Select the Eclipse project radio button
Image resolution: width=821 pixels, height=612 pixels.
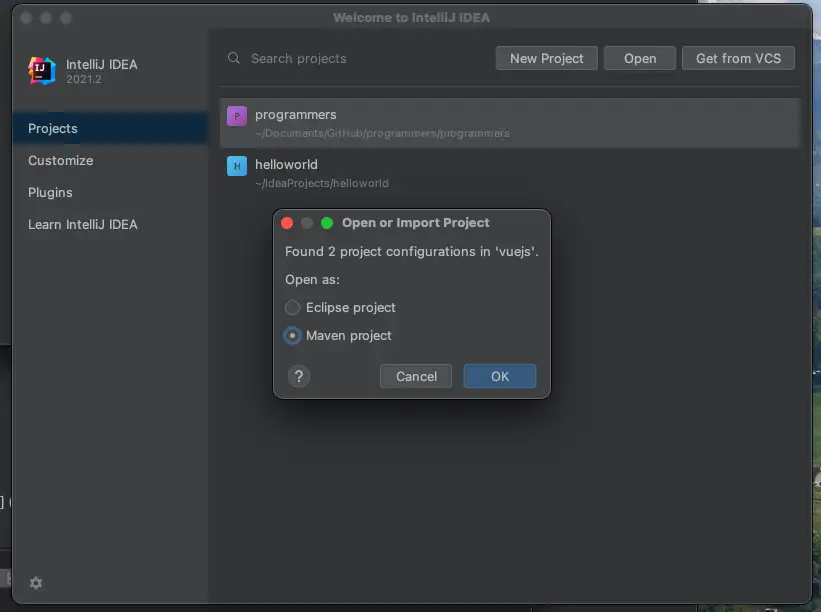(x=292, y=307)
